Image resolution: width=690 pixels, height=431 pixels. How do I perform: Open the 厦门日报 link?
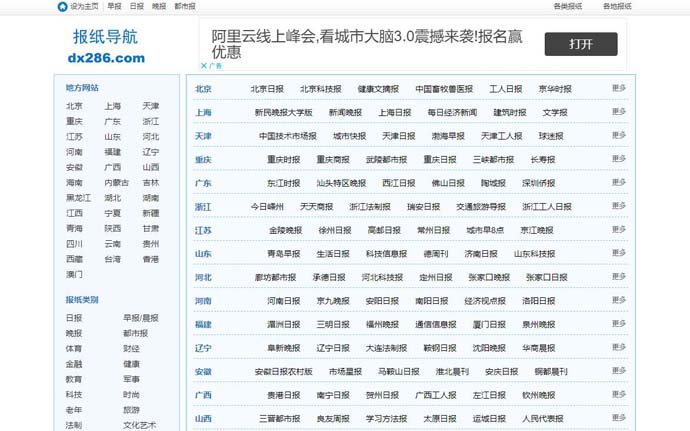[x=489, y=324]
